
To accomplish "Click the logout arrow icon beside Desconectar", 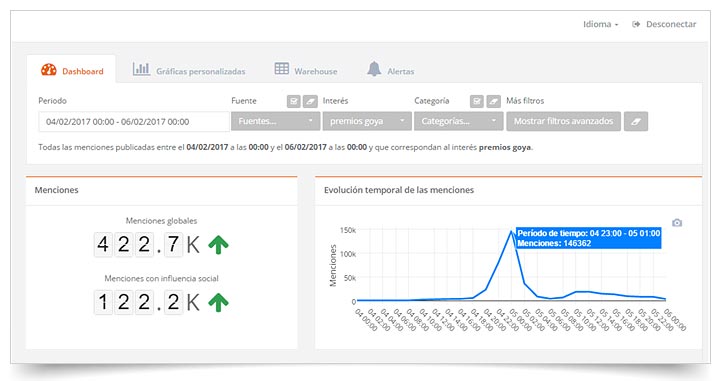I will click(636, 24).
